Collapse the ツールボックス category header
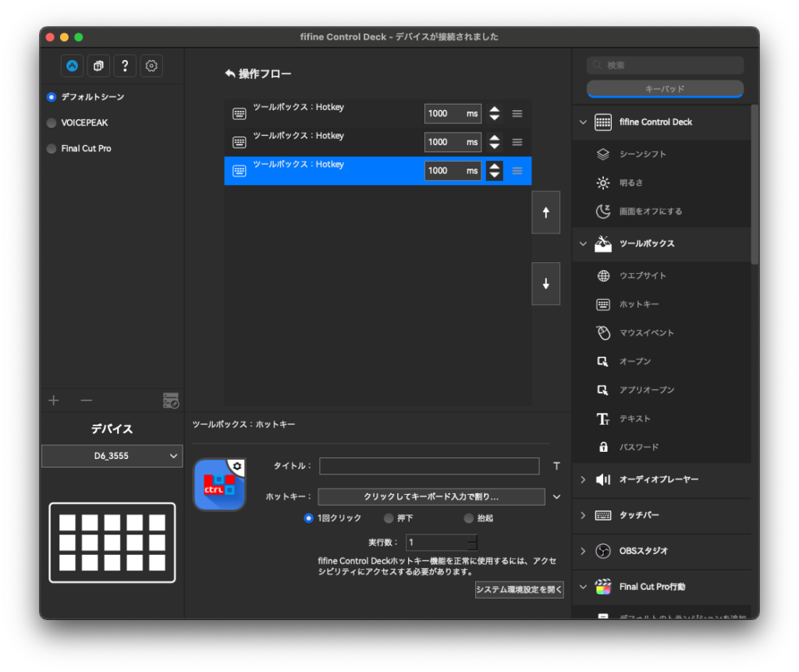The width and height of the screenshot is (799, 672). click(584, 244)
